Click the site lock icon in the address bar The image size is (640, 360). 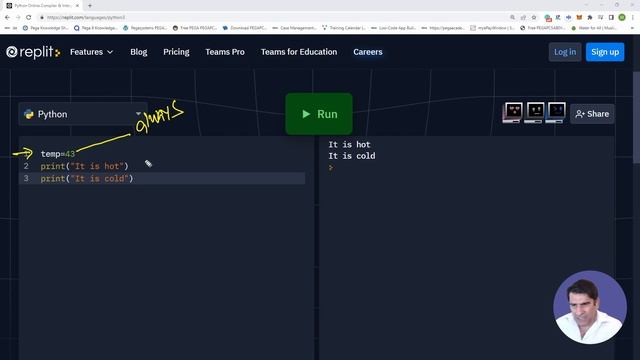click(x=42, y=18)
